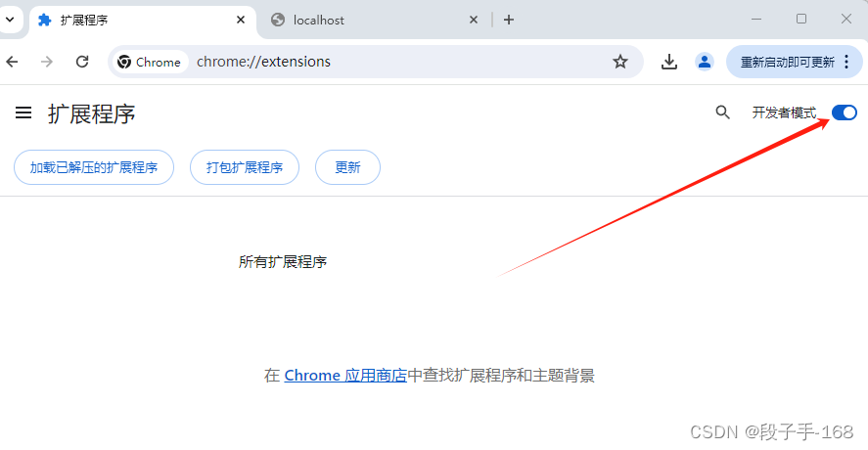Close the 扩展程序 tab

click(x=241, y=20)
